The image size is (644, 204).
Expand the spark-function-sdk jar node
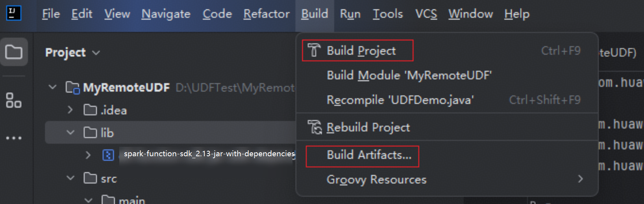88,155
